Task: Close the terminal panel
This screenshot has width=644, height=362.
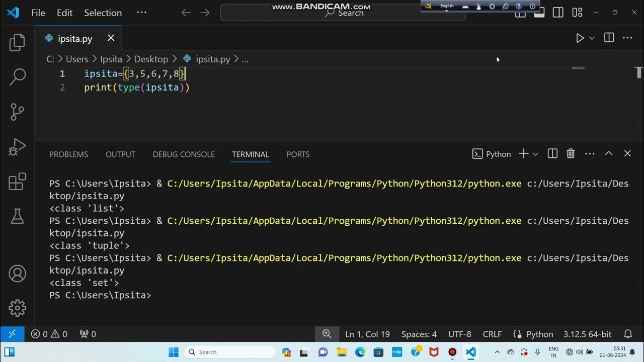Action: [x=627, y=154]
